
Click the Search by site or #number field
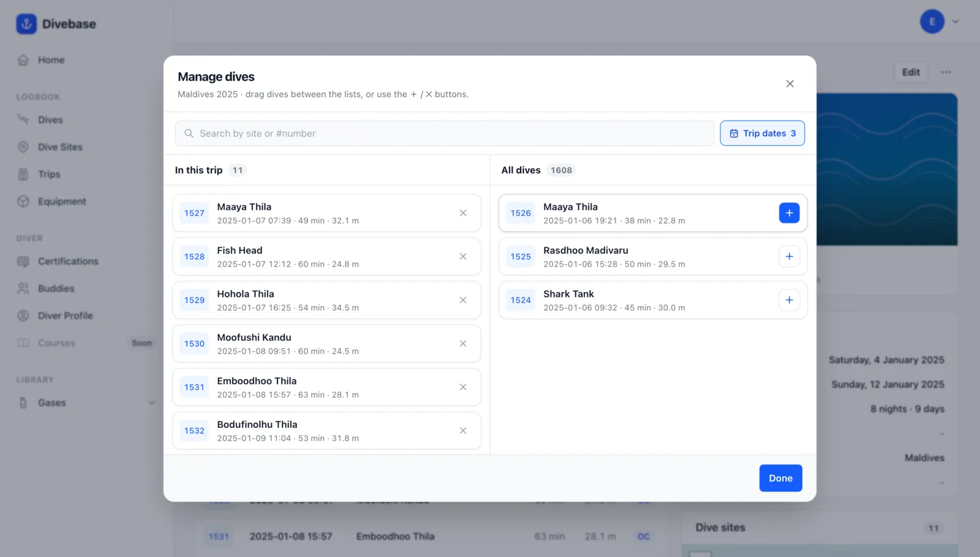pos(445,133)
